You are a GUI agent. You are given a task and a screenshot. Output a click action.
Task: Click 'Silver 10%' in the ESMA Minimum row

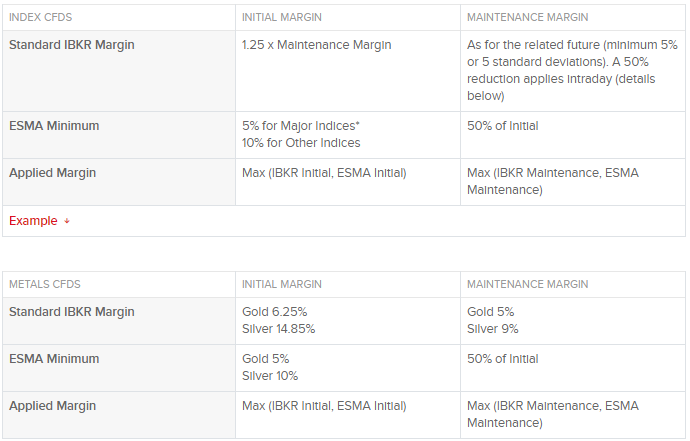click(270, 376)
